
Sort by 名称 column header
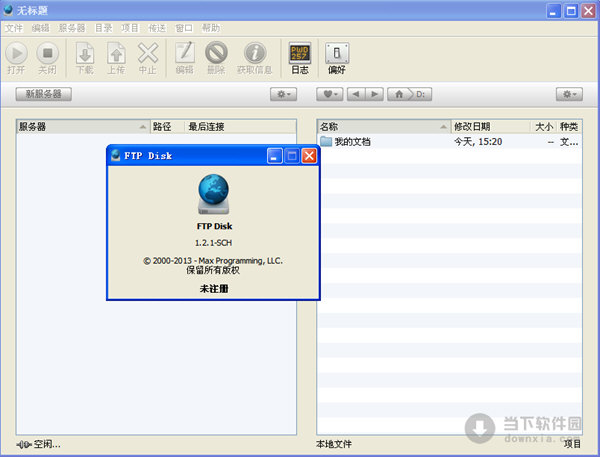pyautogui.click(x=384, y=127)
